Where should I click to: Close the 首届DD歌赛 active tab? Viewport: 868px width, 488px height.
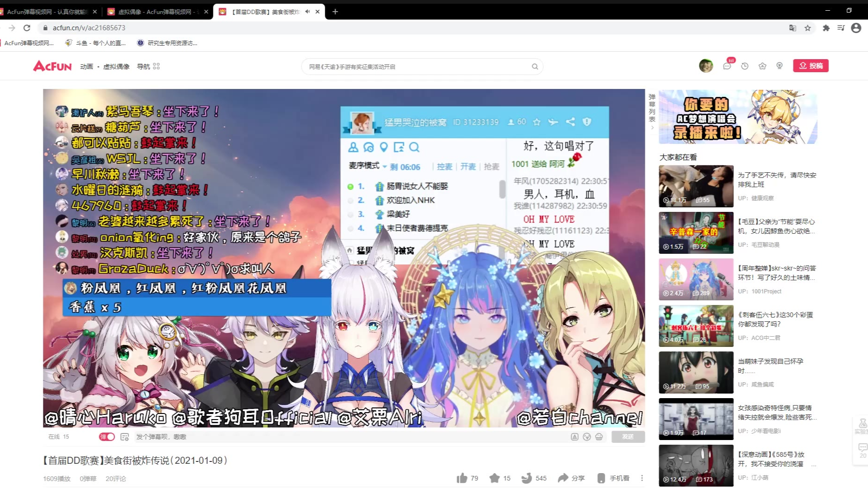tap(318, 12)
